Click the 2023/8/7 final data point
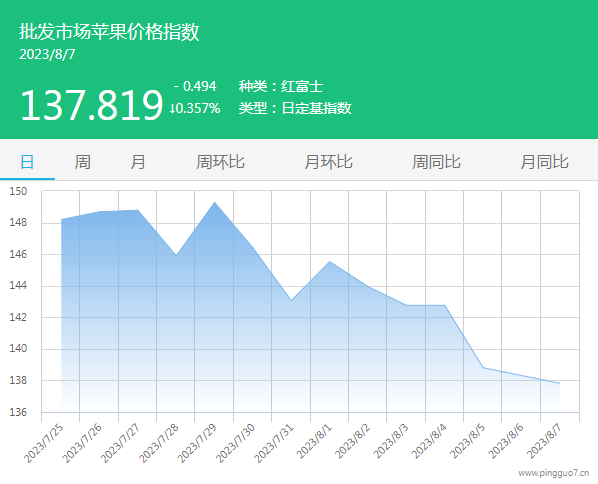Screen dimensions: 598x484 559,383
